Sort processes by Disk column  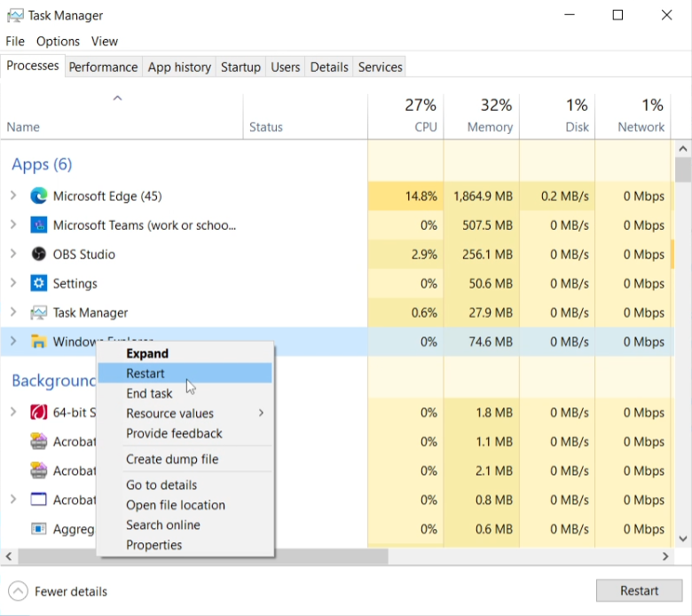click(x=557, y=116)
